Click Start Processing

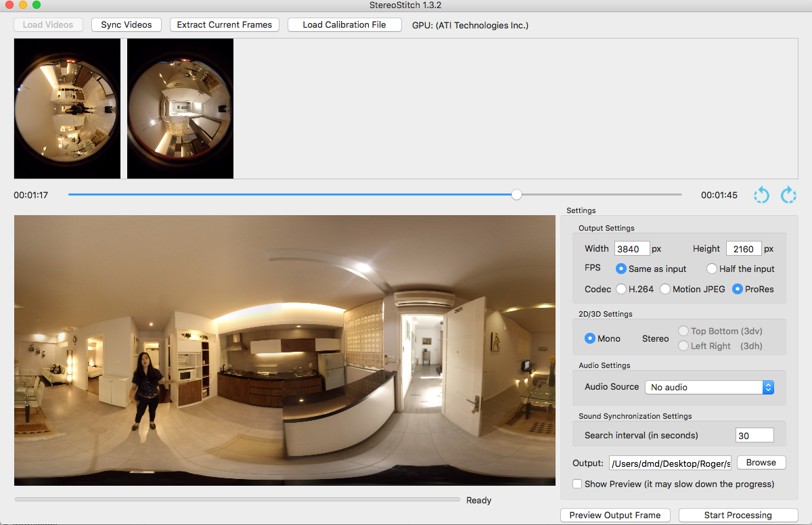pos(738,516)
